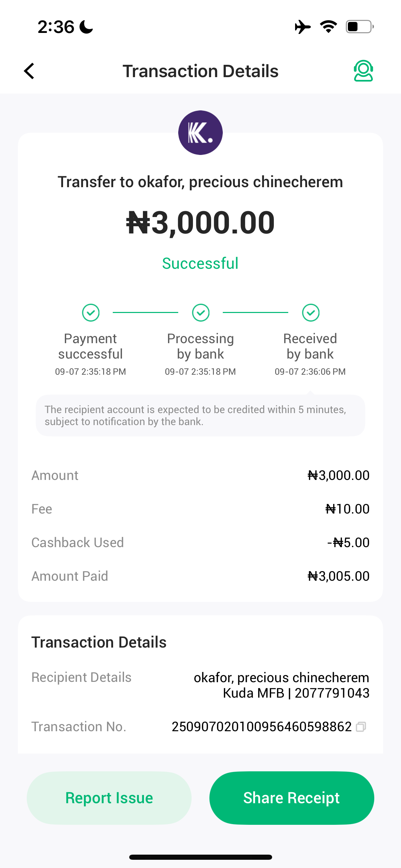The image size is (401, 868).
Task: Tap the Received by bank checkmark
Action: coord(311,313)
